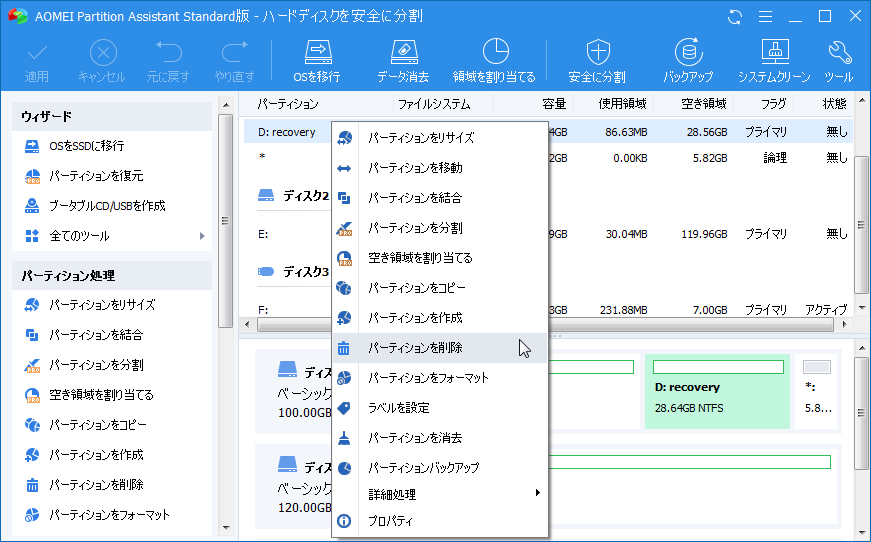Expand 全てのツール submenu in sidebar
The image size is (871, 542).
pos(112,236)
